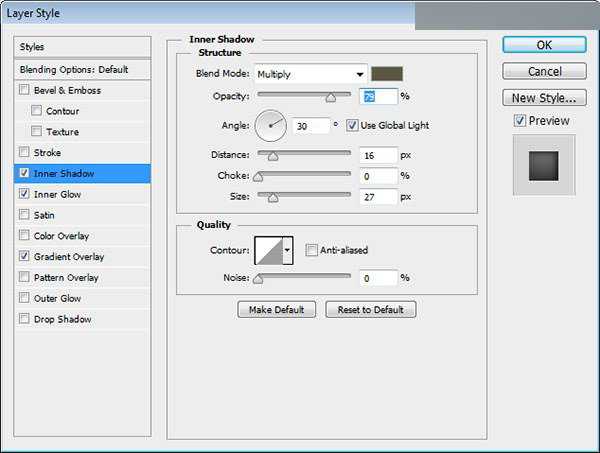Open the Blend Mode dropdown
The image size is (600, 453).
310,74
